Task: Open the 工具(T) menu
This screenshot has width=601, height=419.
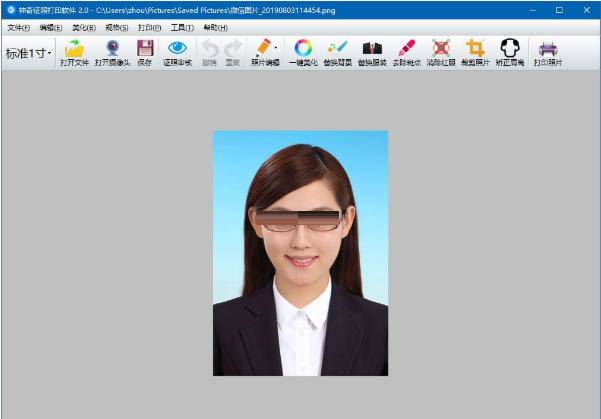Action: [x=182, y=27]
